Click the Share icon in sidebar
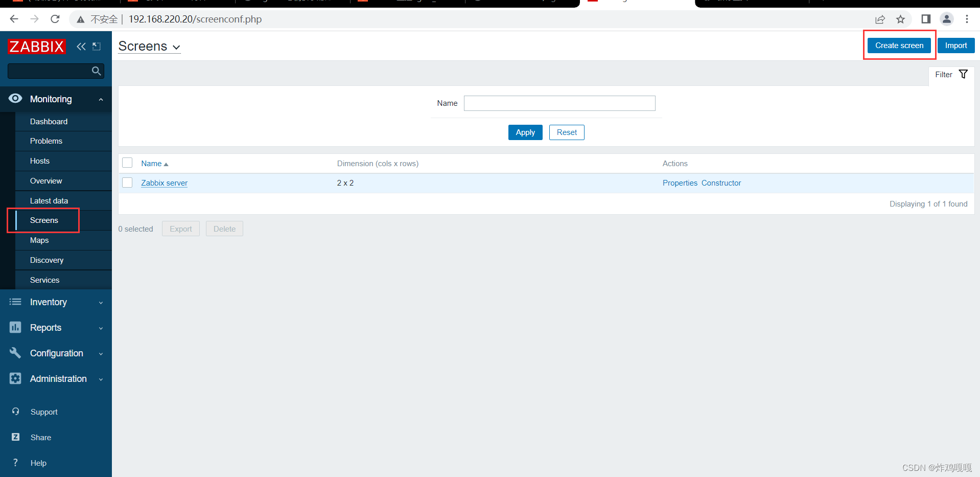This screenshot has width=980, height=477. 16,437
